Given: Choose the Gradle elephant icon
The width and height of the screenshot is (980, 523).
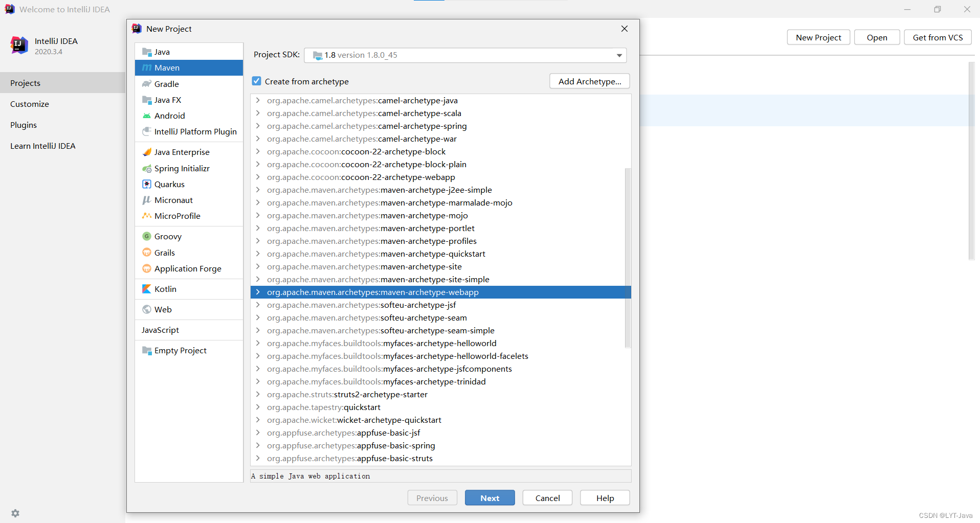Looking at the screenshot, I should tap(147, 84).
